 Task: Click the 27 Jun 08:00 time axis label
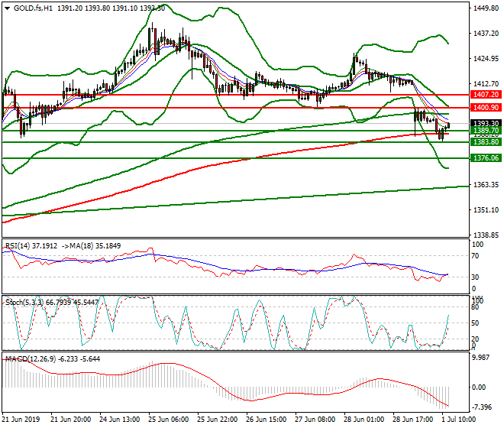315,420
